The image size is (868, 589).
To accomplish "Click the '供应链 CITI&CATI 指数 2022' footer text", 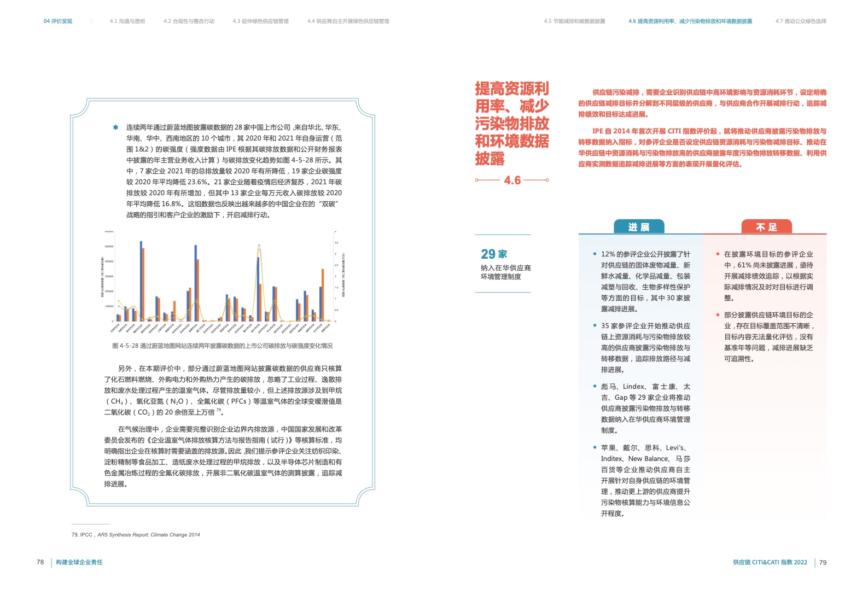I will coord(770,562).
